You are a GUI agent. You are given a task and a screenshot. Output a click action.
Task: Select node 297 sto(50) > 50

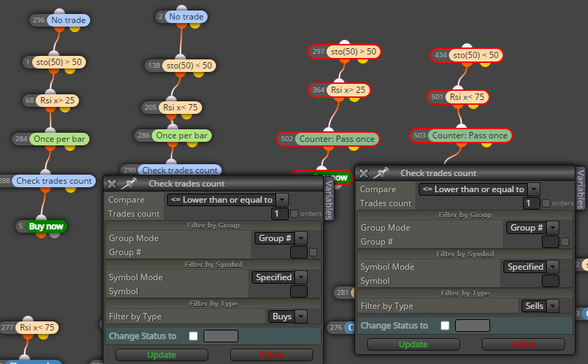click(344, 52)
